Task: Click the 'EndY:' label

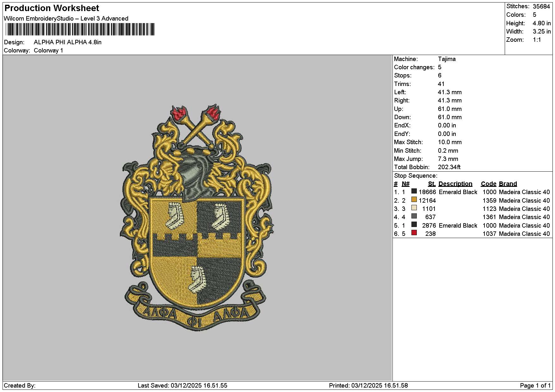Action: tap(402, 134)
